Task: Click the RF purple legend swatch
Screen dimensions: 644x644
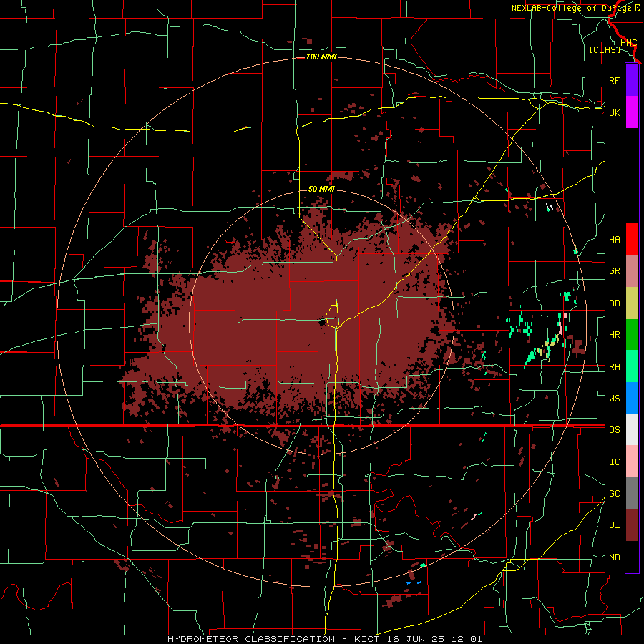Action: tap(632, 80)
